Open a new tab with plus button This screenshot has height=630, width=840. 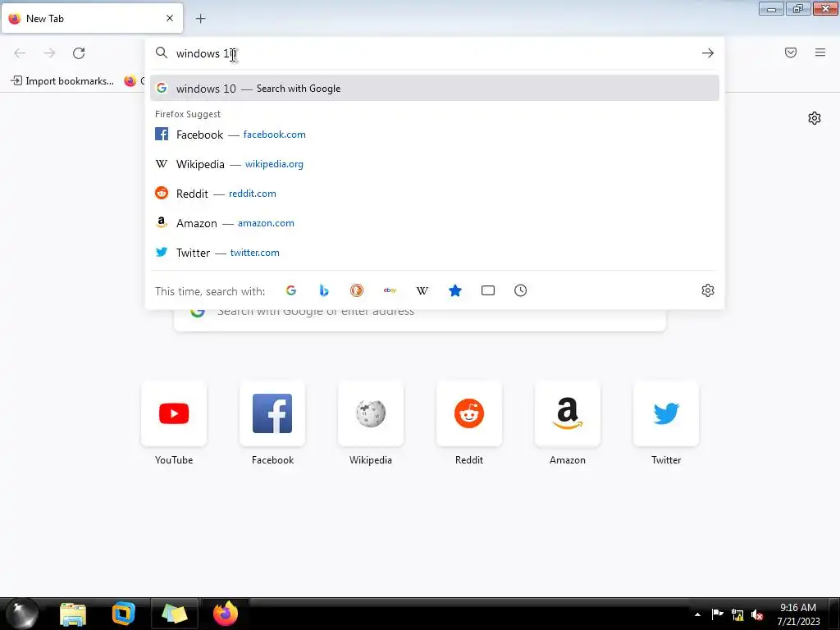(x=200, y=19)
